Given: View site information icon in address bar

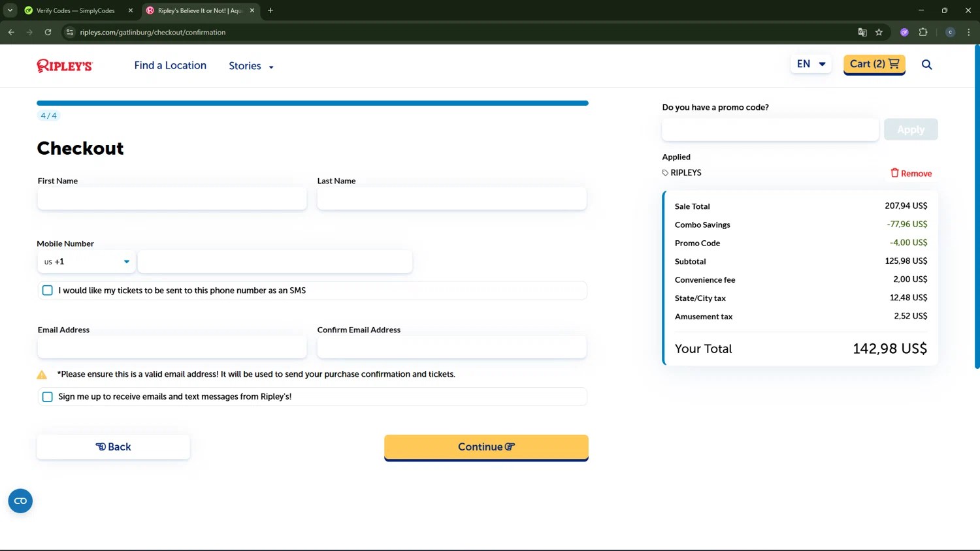Looking at the screenshot, I should coord(70,32).
